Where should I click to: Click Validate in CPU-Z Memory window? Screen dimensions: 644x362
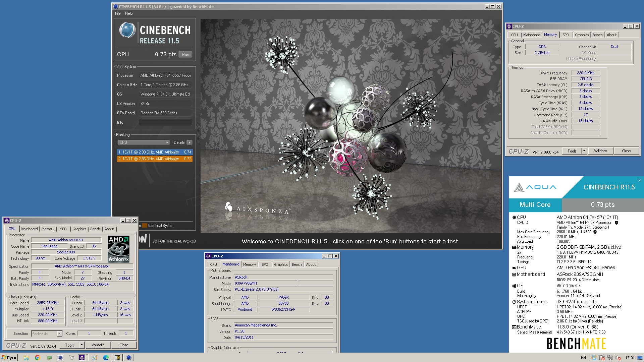coord(600,151)
